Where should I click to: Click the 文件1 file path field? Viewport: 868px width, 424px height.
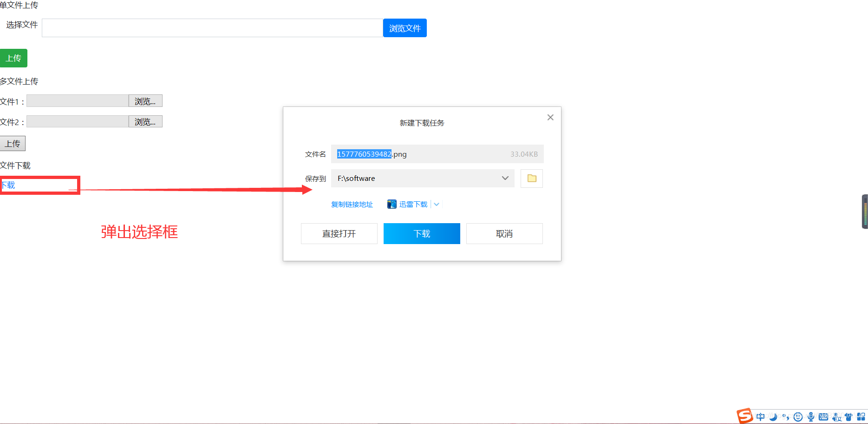point(78,101)
